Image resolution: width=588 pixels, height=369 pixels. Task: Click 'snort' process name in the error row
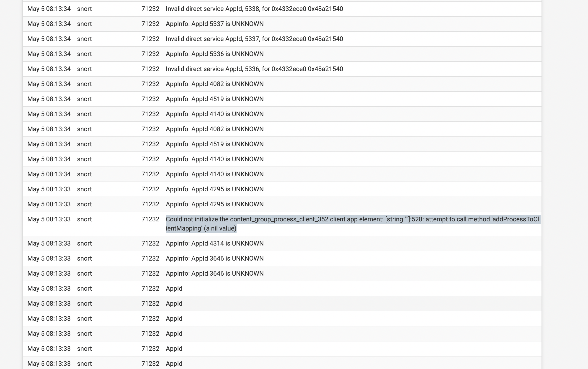point(84,219)
